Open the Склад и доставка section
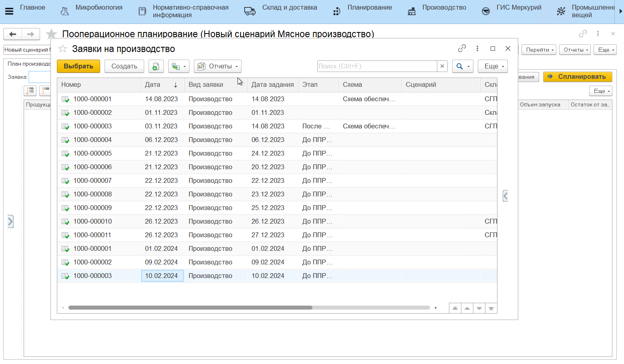Image resolution: width=624 pixels, height=364 pixels. click(289, 8)
